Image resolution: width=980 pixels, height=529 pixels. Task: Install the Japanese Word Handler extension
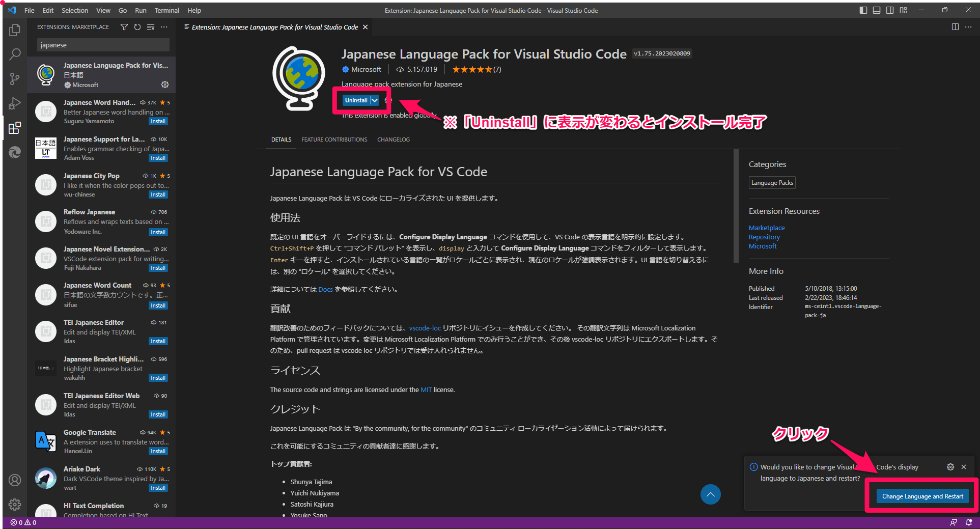pos(158,121)
